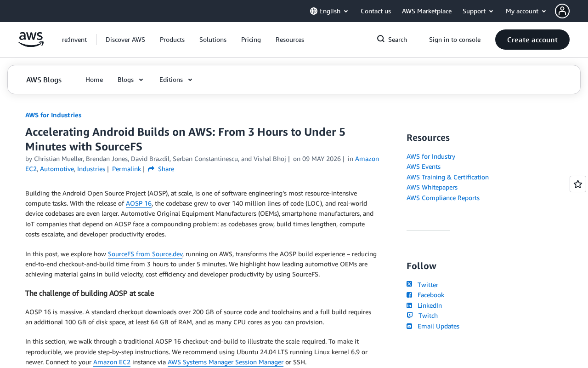This screenshot has width=588, height=368.
Task: Open AWS Training & Certification link
Action: 447,177
